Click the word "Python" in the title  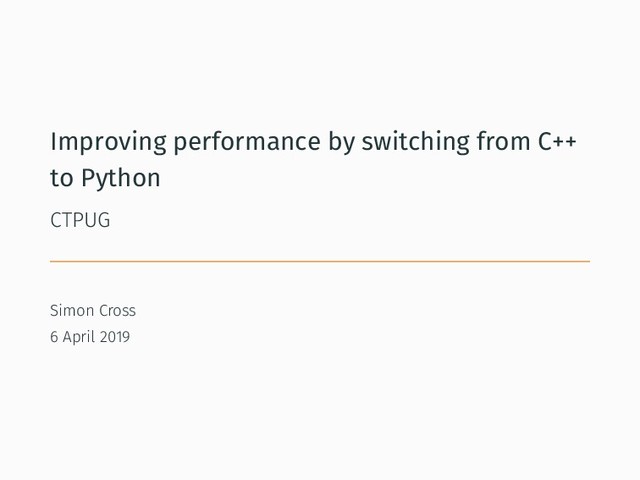[120, 180]
